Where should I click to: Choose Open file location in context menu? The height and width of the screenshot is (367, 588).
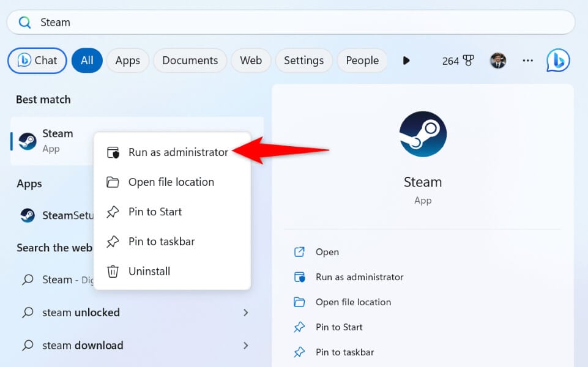[x=172, y=182]
